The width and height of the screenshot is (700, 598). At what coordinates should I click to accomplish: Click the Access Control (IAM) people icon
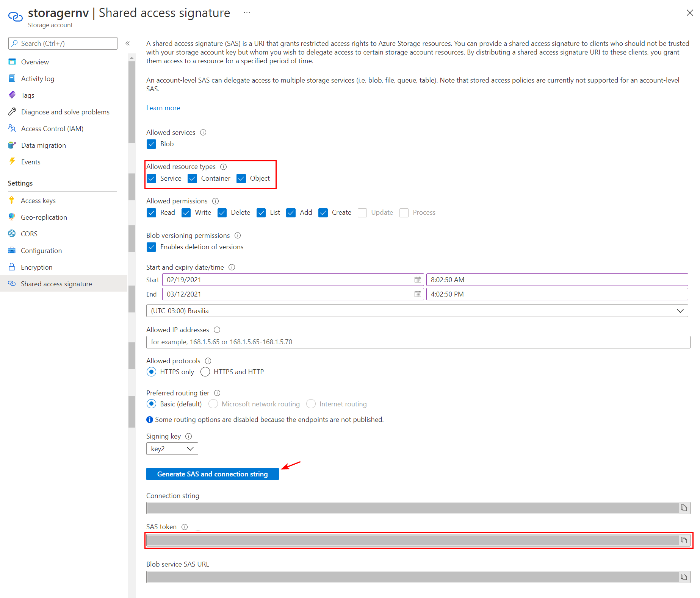click(12, 128)
